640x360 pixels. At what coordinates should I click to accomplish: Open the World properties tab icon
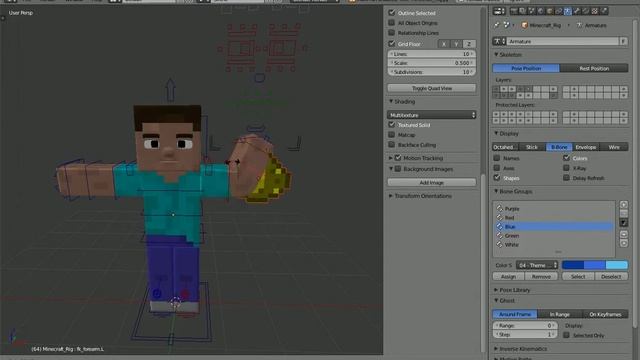point(540,11)
